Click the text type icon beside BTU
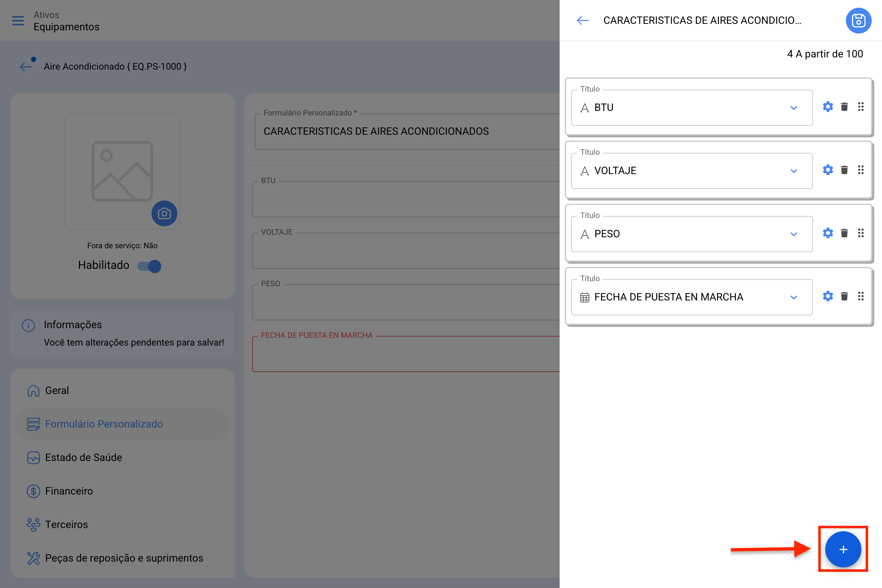 point(584,108)
